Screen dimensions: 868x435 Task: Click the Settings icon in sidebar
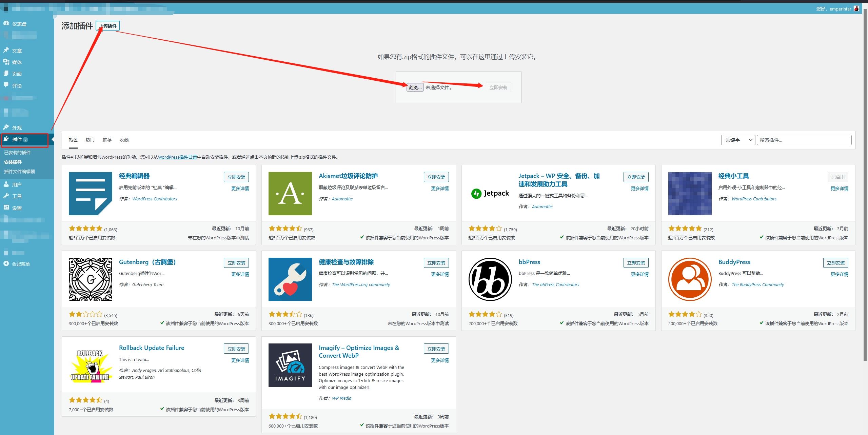pos(6,207)
